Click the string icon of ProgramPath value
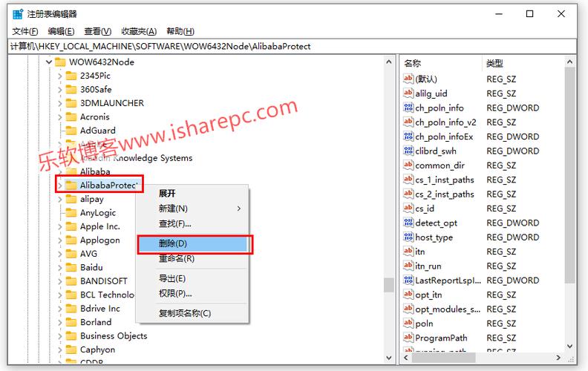This screenshot has width=588, height=371. coord(408,338)
